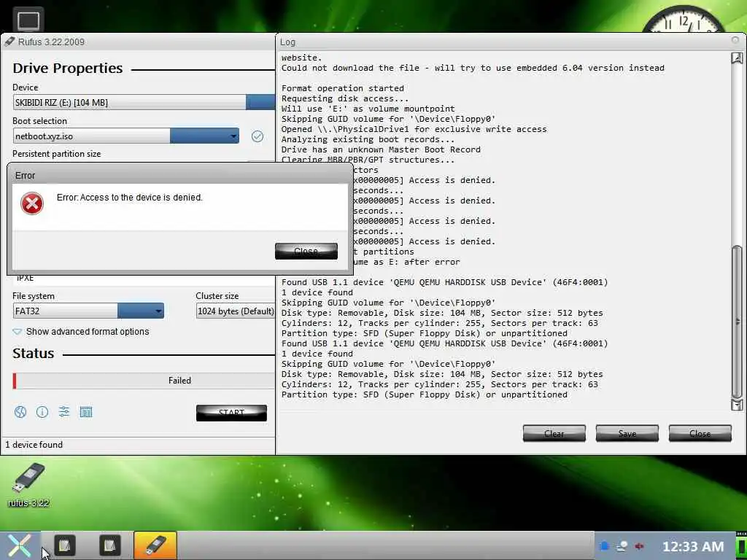The width and height of the screenshot is (747, 560).
Task: Switch to first notepad taskbar window
Action: (65, 545)
